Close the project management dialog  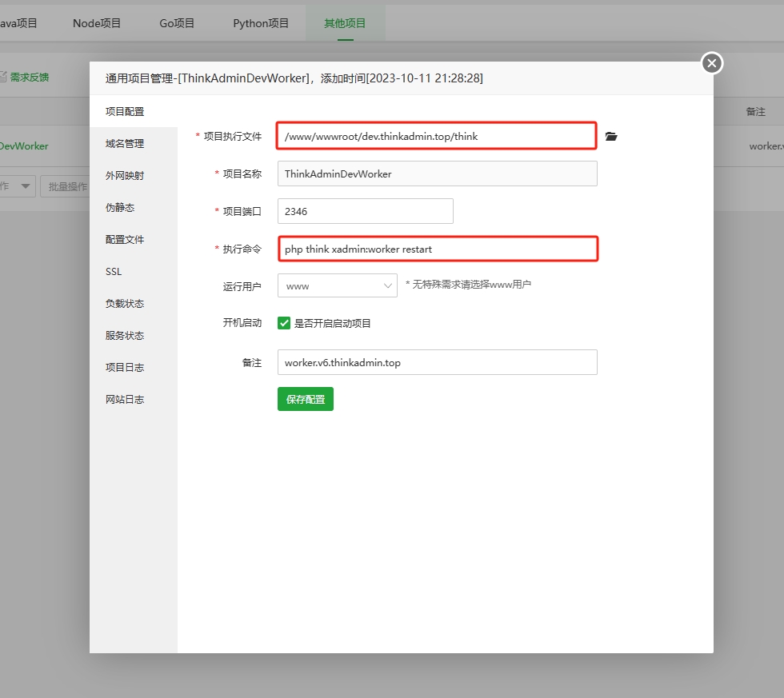pos(712,63)
